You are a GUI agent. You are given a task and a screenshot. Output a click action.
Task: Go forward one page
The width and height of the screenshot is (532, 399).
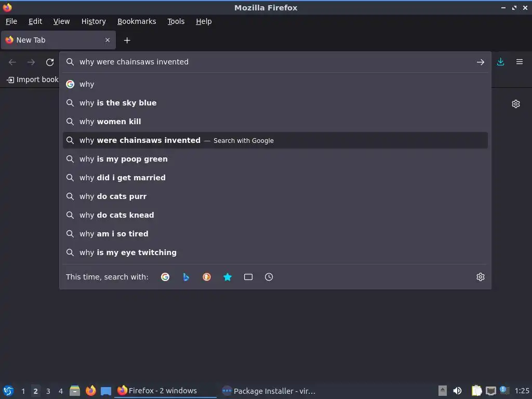(x=31, y=62)
